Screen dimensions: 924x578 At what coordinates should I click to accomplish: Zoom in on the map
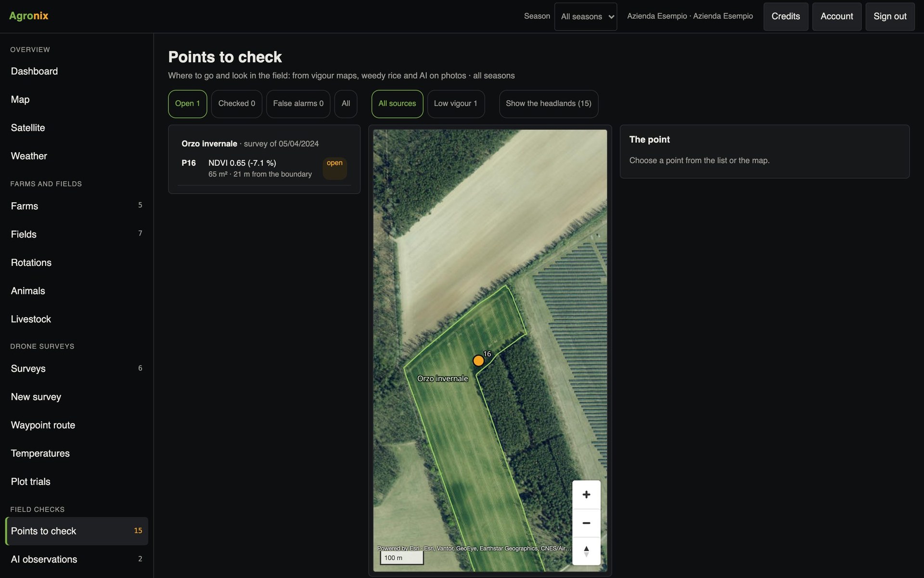[x=586, y=495]
